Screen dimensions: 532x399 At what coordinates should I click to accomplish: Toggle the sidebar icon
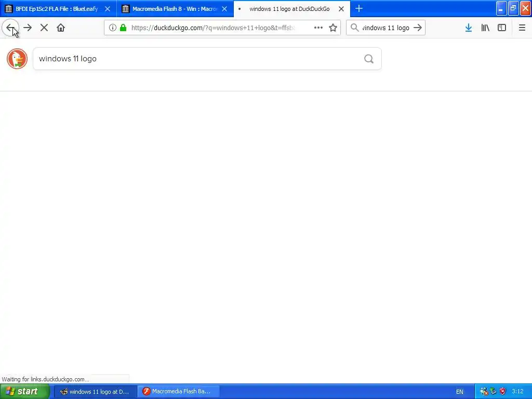click(502, 28)
